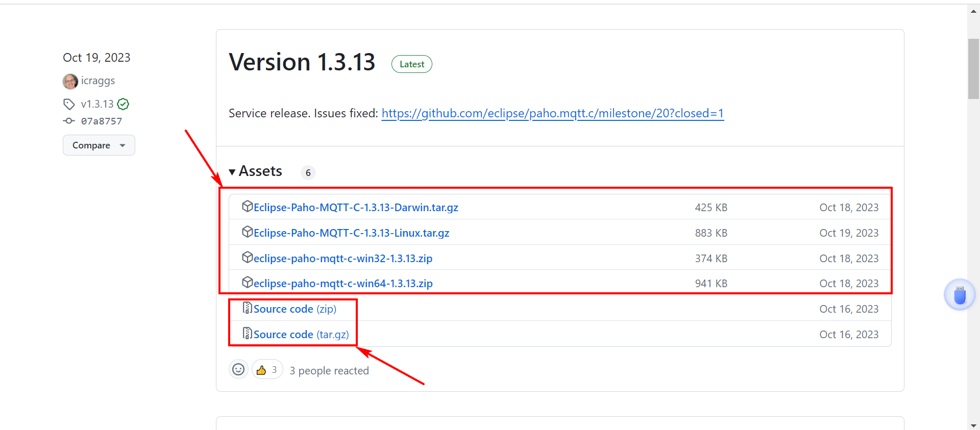Open the icraggs user profile link
The height and width of the screenshot is (430, 980).
coord(98,81)
